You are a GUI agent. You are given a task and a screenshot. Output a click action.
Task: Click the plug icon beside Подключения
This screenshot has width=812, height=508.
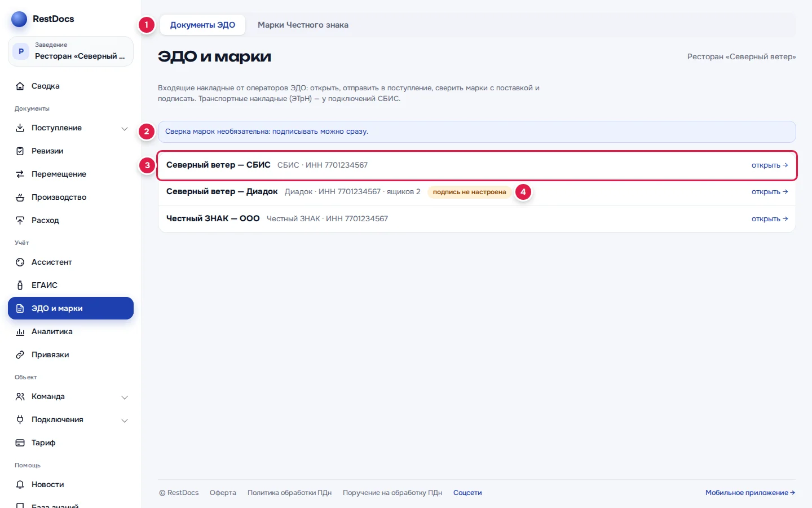20,420
